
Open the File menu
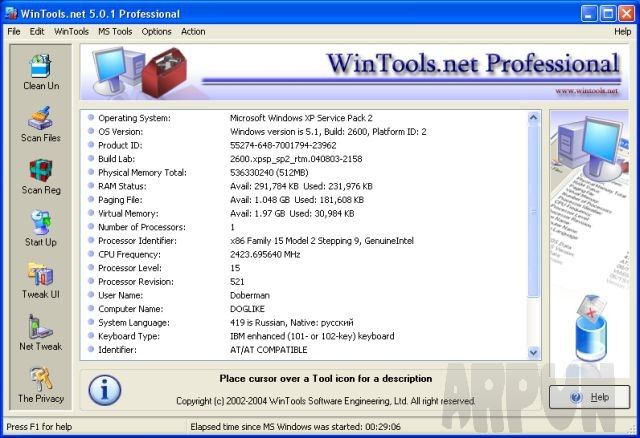(14, 31)
